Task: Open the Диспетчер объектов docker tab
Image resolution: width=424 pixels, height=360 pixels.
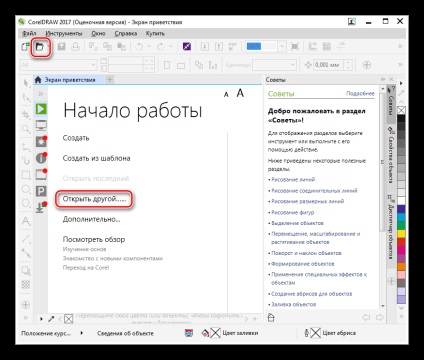Action: coord(391,227)
